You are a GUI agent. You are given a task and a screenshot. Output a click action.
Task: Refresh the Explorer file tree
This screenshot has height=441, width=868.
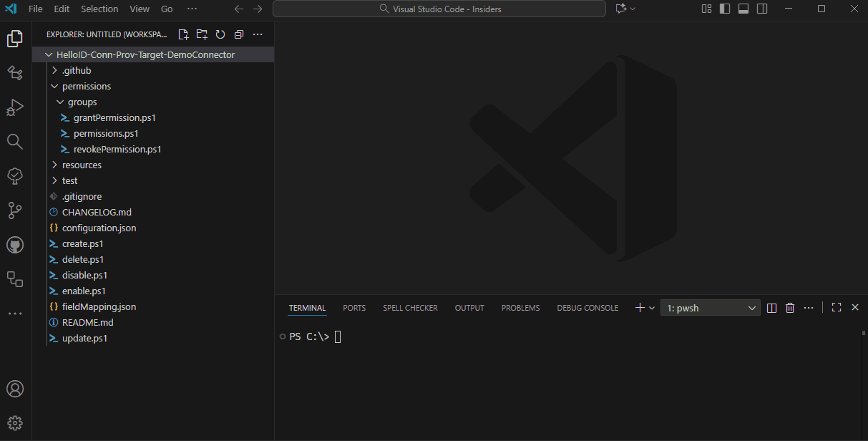(x=220, y=34)
